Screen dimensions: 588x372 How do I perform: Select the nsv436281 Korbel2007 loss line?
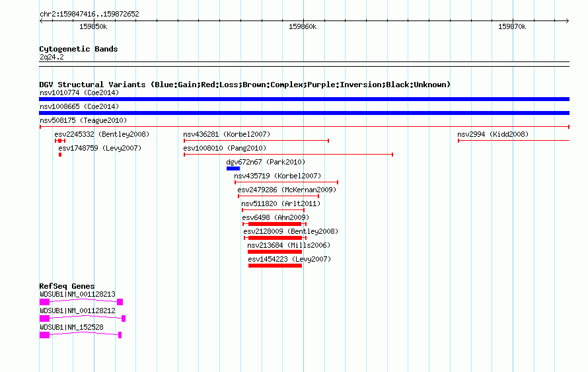pyautogui.click(x=256, y=141)
